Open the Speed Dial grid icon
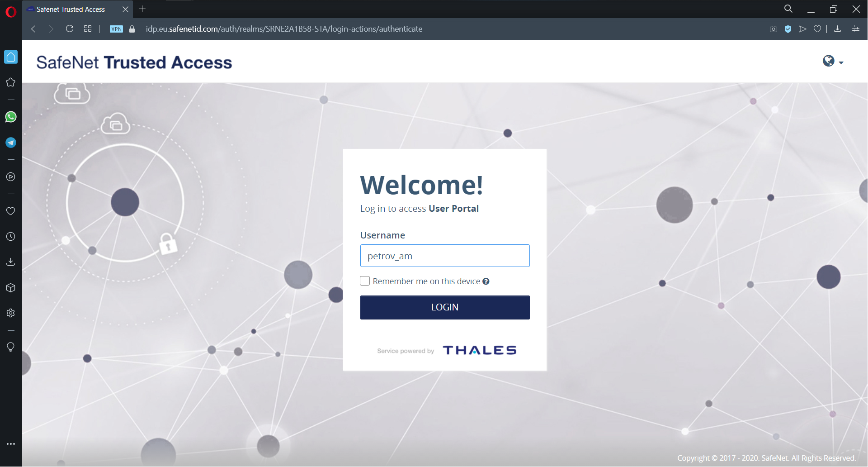Viewport: 868px width, 467px height. tap(88, 29)
